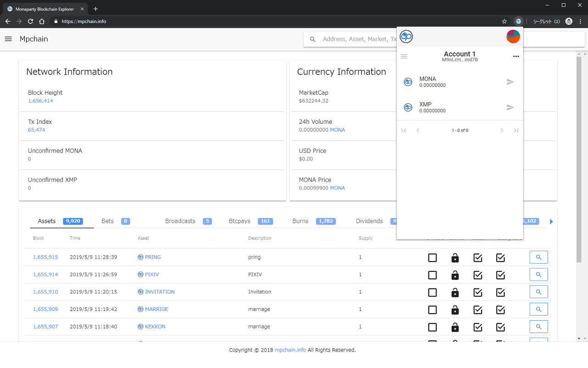Toggle the Divisible checkbox for PRING
This screenshot has width=588, height=368.
[x=432, y=258]
